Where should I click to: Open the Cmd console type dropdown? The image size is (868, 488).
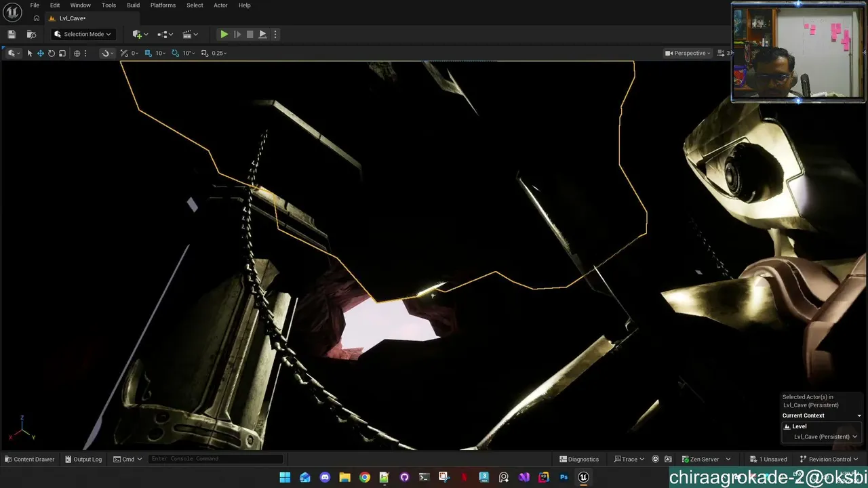click(127, 459)
